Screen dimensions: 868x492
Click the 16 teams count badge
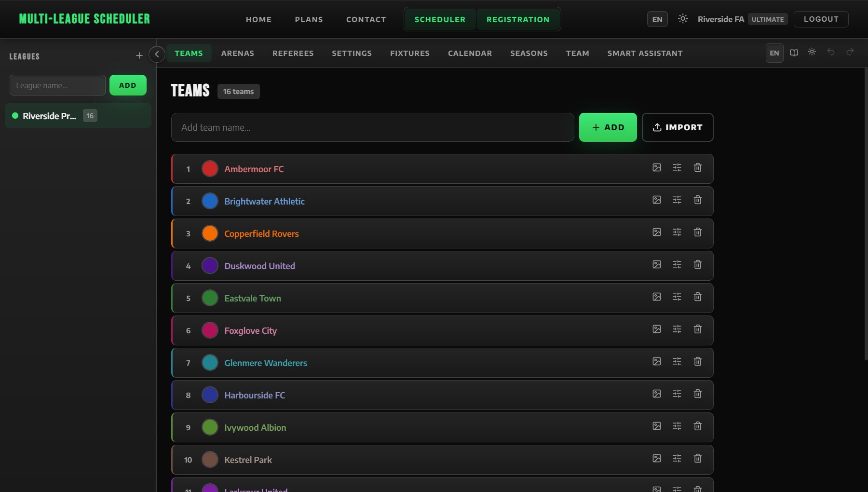(238, 91)
